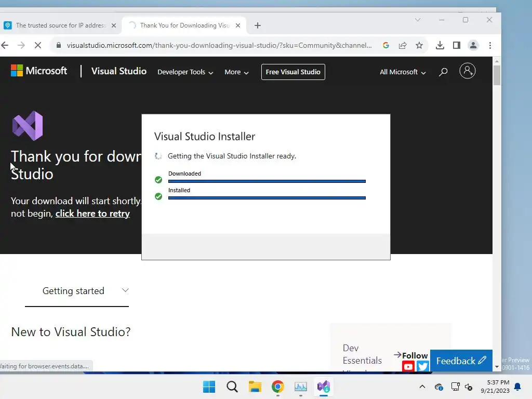Click Dev Essentials link
Screen dimensions: 532x399
click(x=362, y=354)
